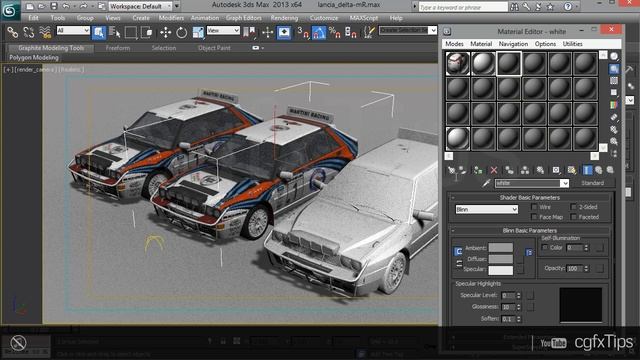Toggle the Backlight icon in Material Editor

(614, 69)
